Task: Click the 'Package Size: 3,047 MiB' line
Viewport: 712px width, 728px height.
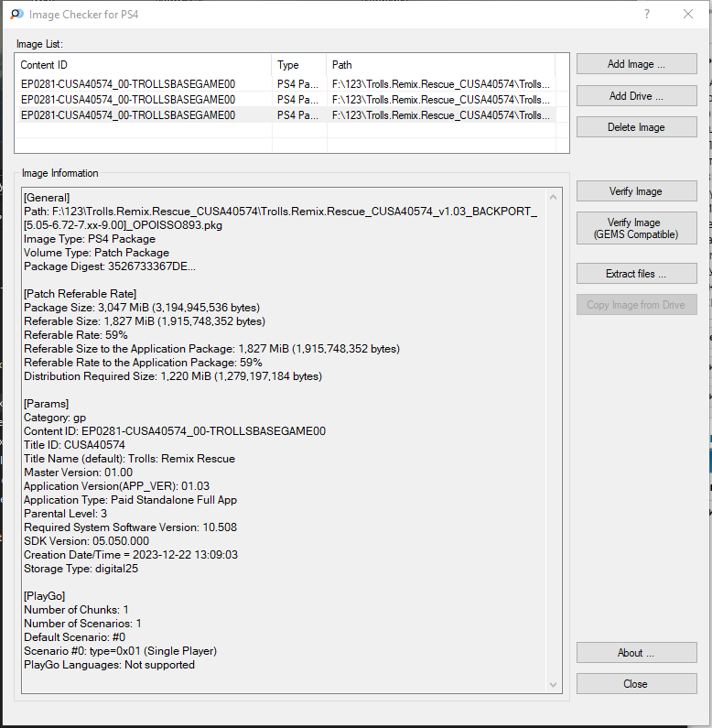Action: point(142,308)
